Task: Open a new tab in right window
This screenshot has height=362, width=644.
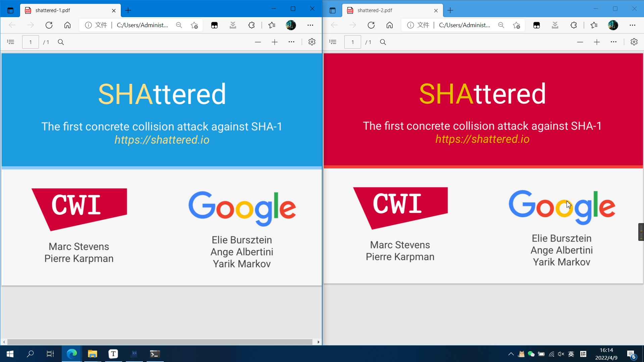Action: point(450,10)
